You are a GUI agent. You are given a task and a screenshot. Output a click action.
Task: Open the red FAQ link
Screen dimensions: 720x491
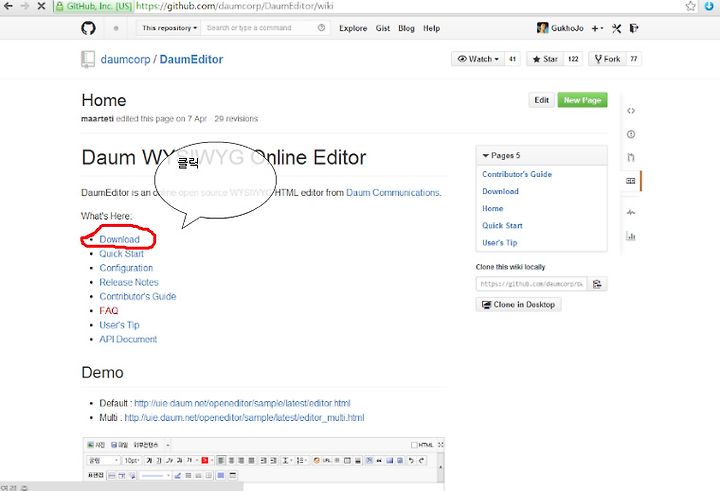[109, 310]
